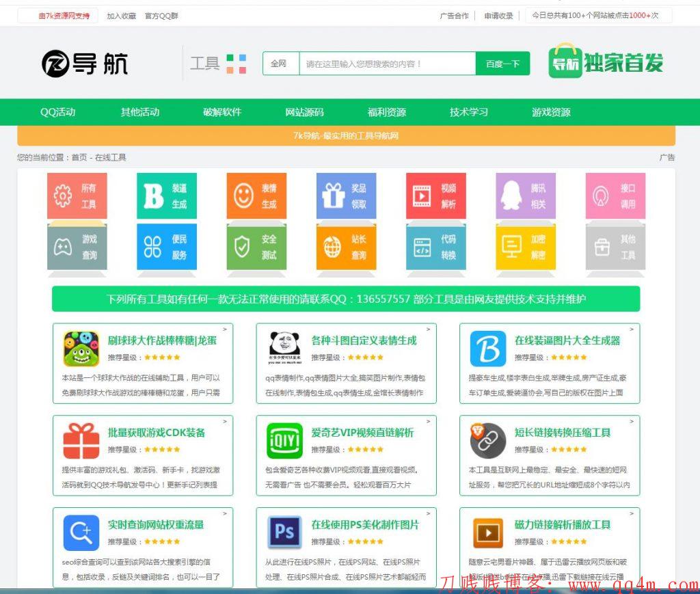Expand arrow on 爱奇艺VIP视频直链解析 card
700x594 pixels.
pyautogui.click(x=429, y=421)
